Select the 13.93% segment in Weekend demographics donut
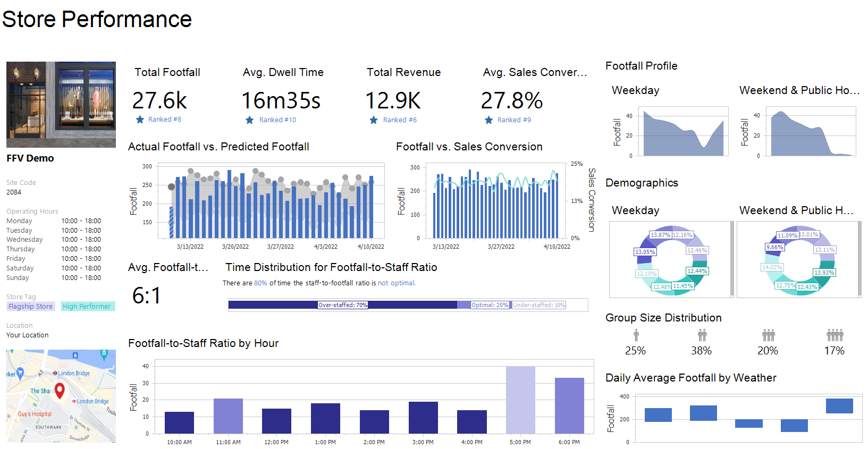The height and width of the screenshot is (449, 868). point(824,273)
